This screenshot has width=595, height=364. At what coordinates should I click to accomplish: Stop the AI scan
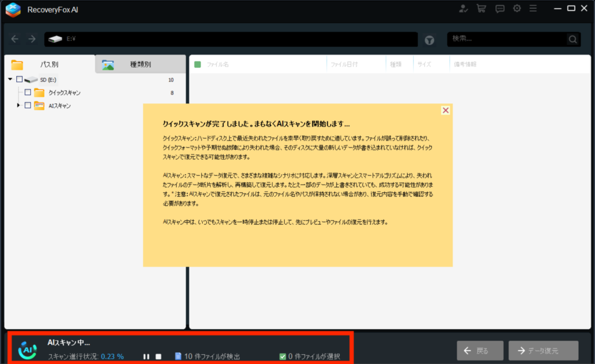(x=158, y=356)
